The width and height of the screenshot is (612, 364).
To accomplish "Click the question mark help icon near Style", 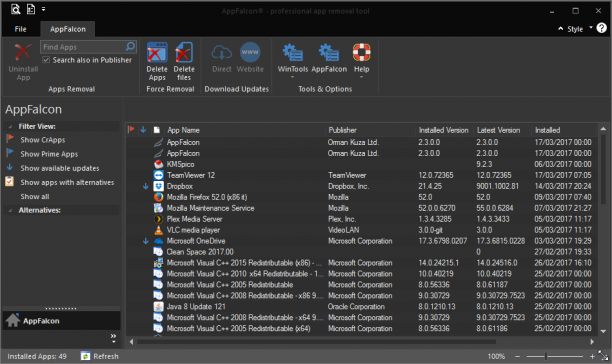I will tap(601, 28).
